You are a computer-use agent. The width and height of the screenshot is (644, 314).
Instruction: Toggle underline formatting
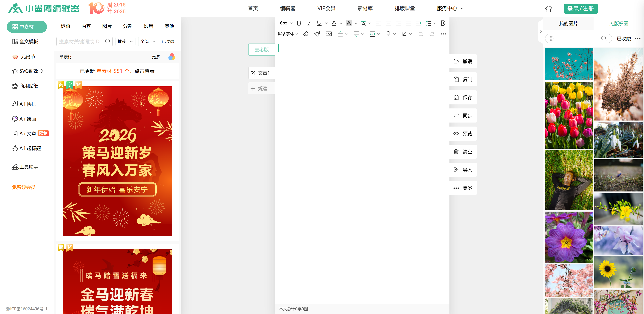click(x=319, y=23)
